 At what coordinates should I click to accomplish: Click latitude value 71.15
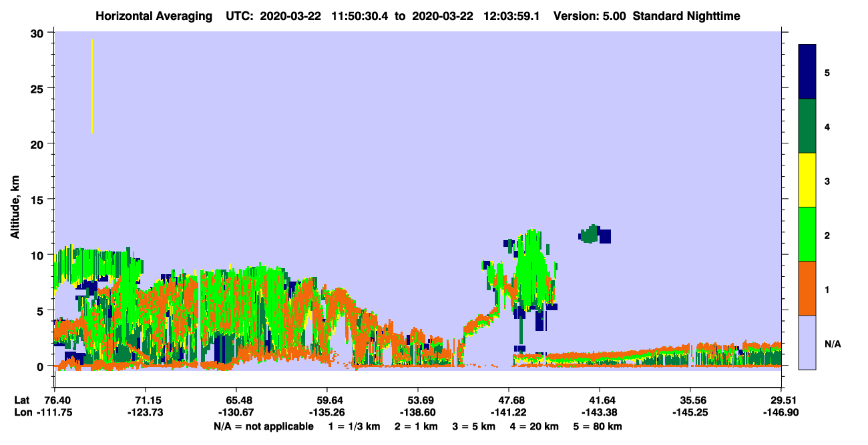point(145,400)
